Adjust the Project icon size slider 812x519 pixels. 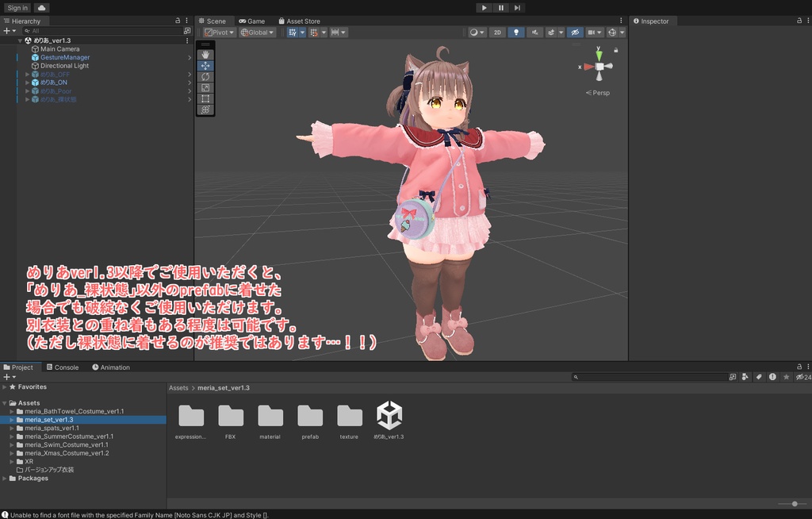click(795, 502)
